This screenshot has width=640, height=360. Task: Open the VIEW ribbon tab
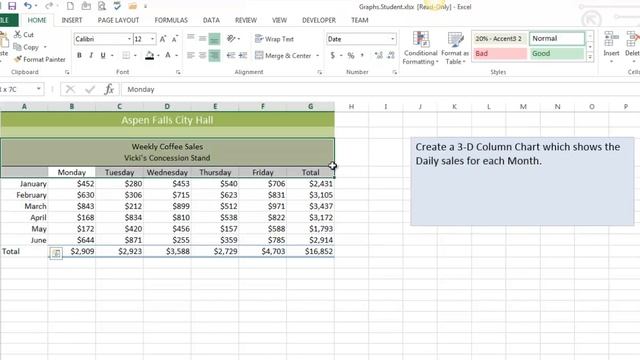point(279,20)
